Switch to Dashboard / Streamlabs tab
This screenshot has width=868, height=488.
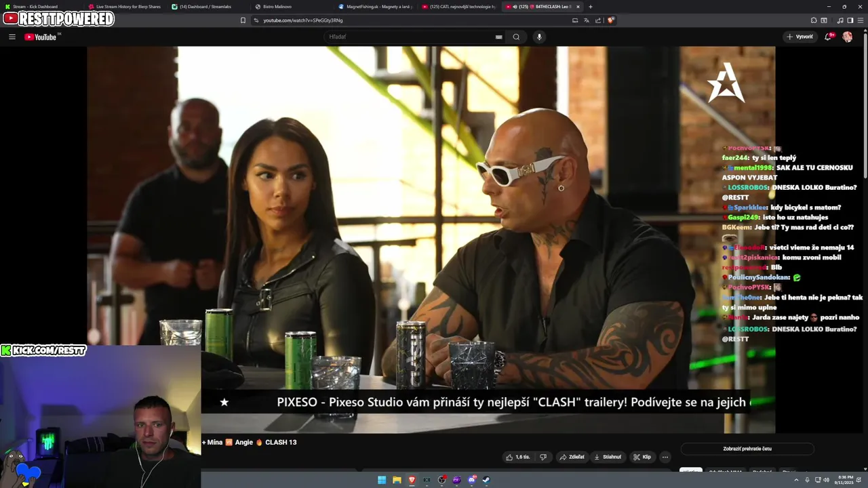208,7
